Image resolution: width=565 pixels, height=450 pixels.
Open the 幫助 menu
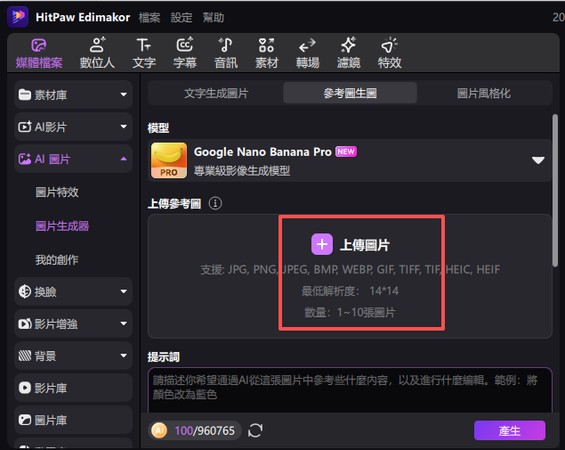tap(213, 17)
